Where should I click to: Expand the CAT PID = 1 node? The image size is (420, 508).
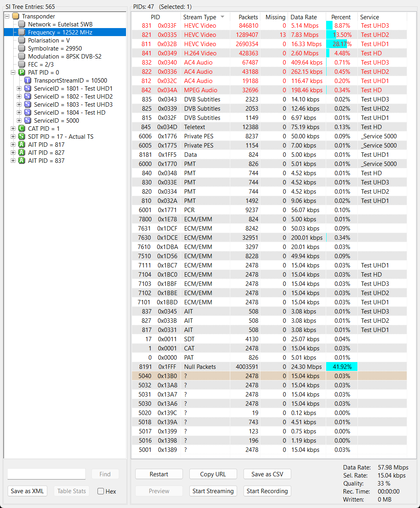13,129
